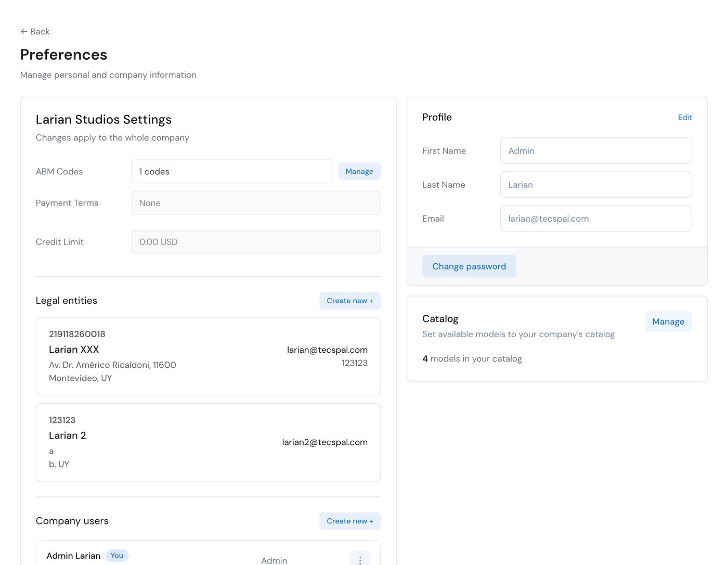Click the Preferences page heading

(63, 55)
